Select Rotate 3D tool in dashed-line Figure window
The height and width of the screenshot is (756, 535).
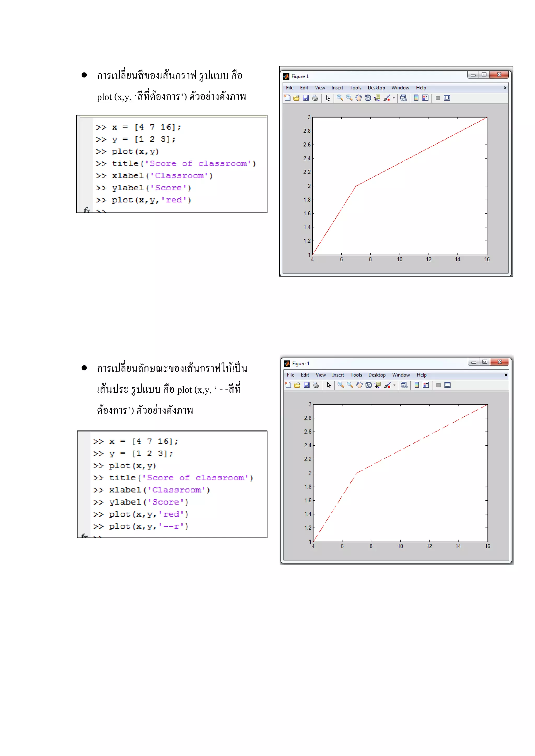pyautogui.click(x=368, y=385)
